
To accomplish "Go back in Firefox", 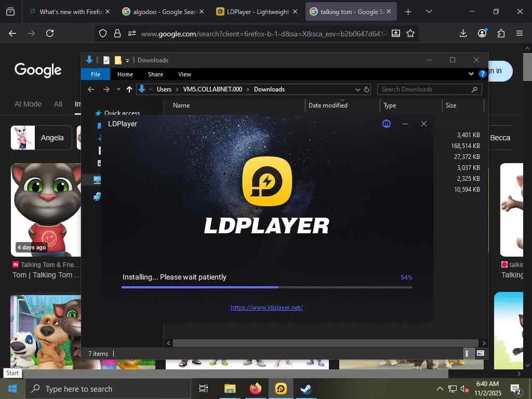I will pyautogui.click(x=12, y=33).
